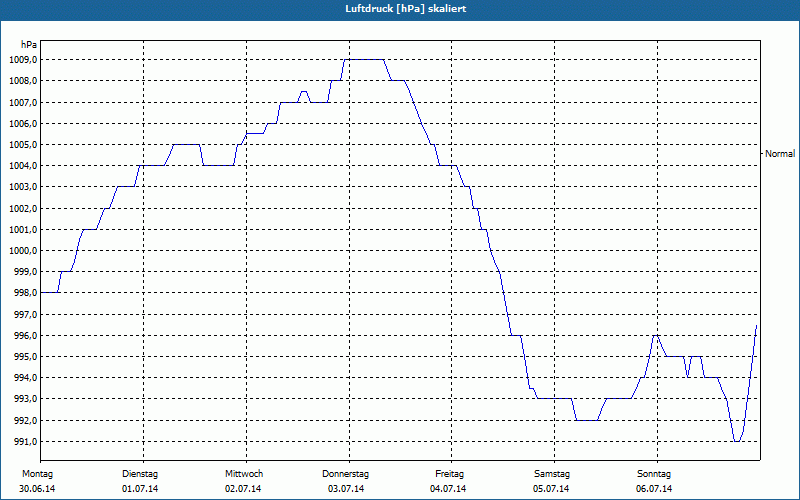Click the '1009,0' y-axis value
The width and height of the screenshot is (800, 500).
click(x=23, y=60)
